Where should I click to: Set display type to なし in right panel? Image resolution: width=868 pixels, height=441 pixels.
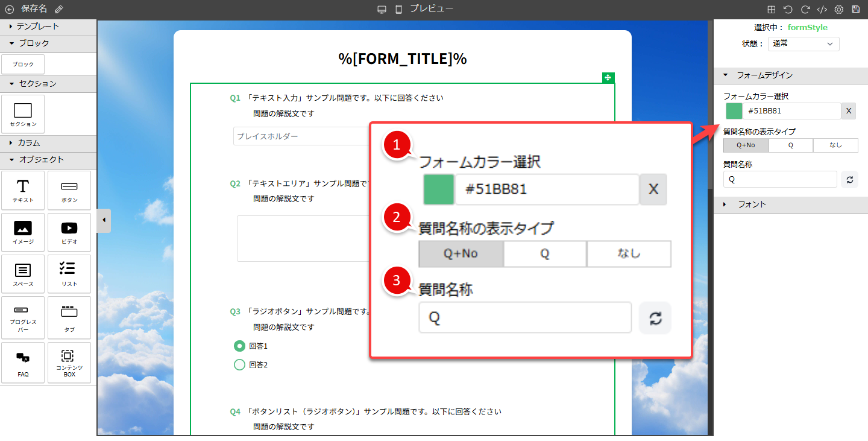click(x=835, y=145)
